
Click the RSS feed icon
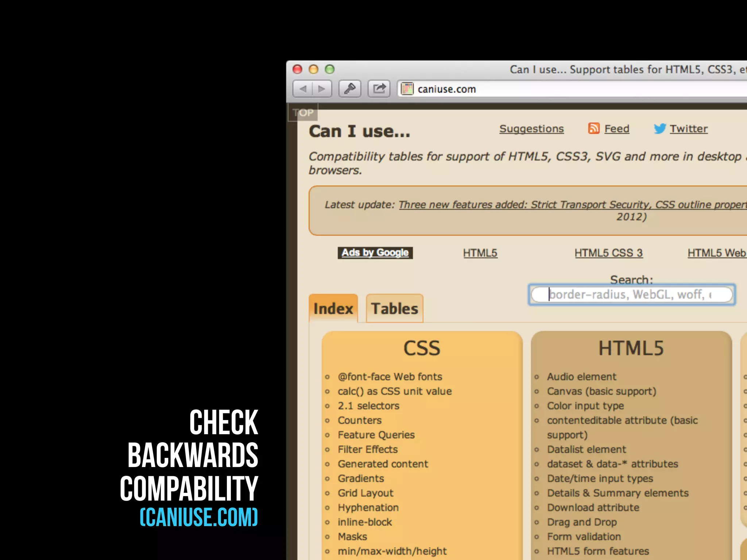point(594,128)
